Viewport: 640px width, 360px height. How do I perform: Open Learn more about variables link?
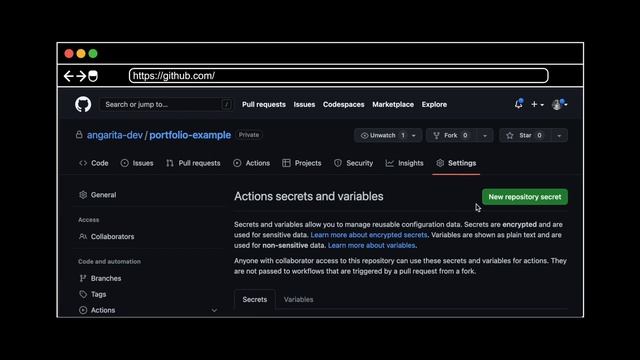click(371, 245)
